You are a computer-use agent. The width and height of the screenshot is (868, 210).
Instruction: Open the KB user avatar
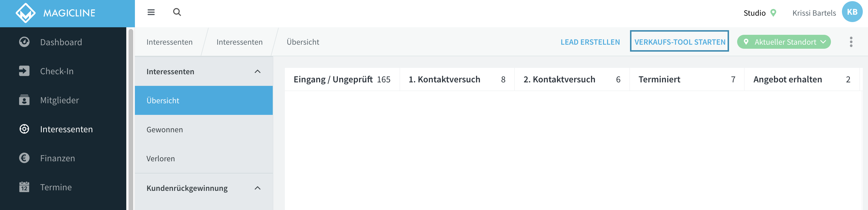point(852,12)
